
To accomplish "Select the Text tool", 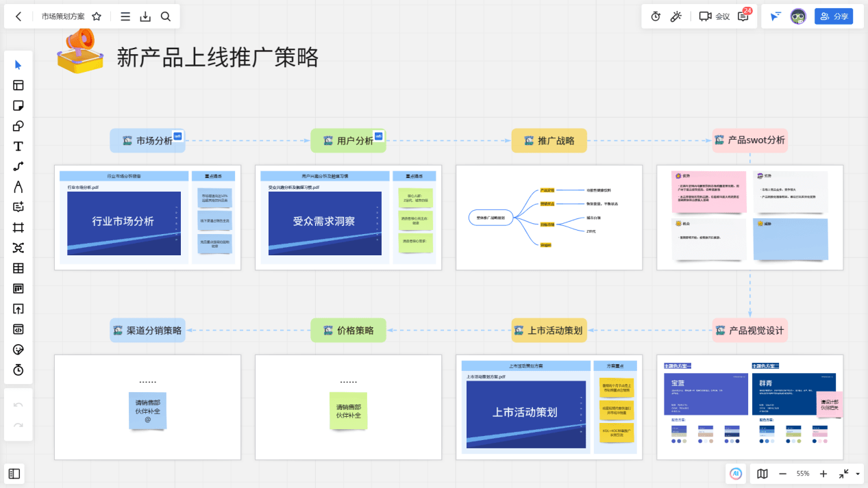I will tap(18, 146).
